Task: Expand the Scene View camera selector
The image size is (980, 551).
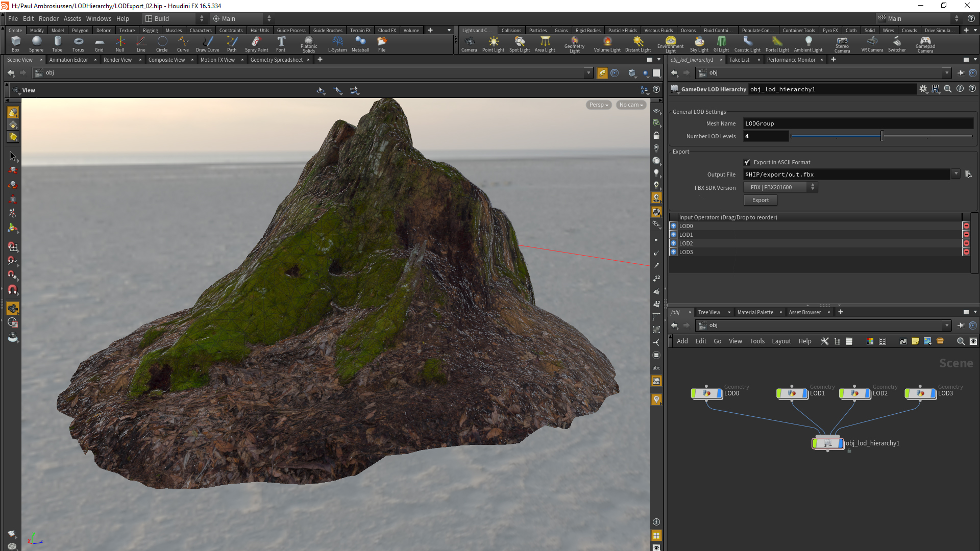Action: [629, 104]
